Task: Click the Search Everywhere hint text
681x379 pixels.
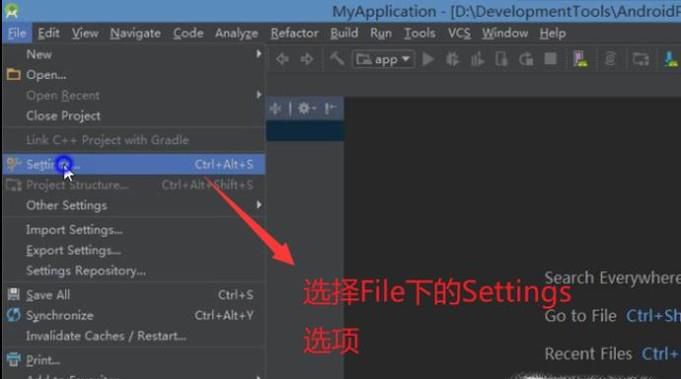Action: click(x=612, y=278)
